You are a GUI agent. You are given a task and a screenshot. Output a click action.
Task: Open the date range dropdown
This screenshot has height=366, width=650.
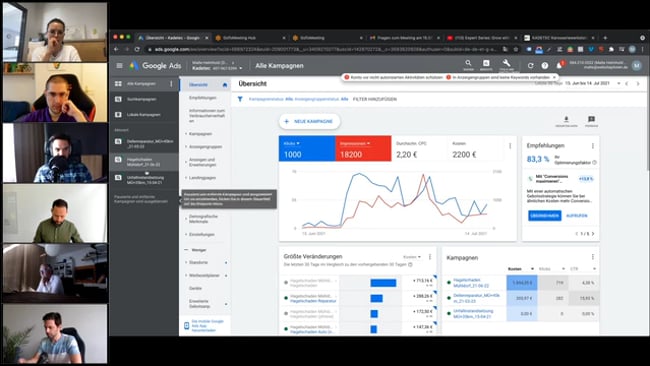click(x=618, y=83)
